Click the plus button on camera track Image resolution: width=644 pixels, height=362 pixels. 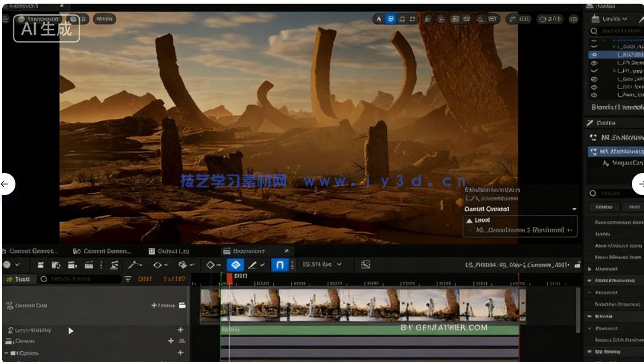[x=155, y=305]
